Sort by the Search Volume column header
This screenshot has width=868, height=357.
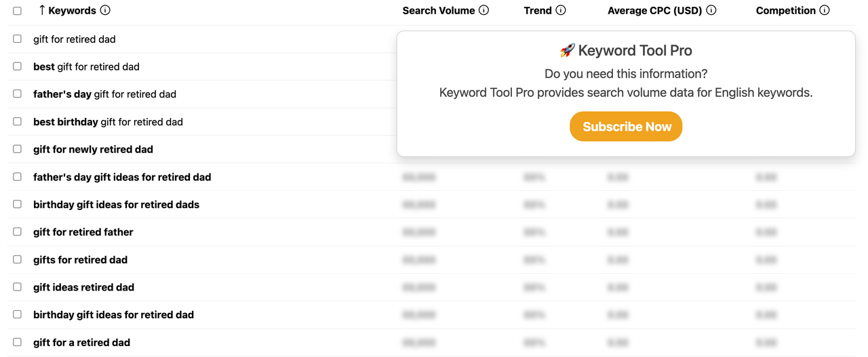[x=438, y=10]
